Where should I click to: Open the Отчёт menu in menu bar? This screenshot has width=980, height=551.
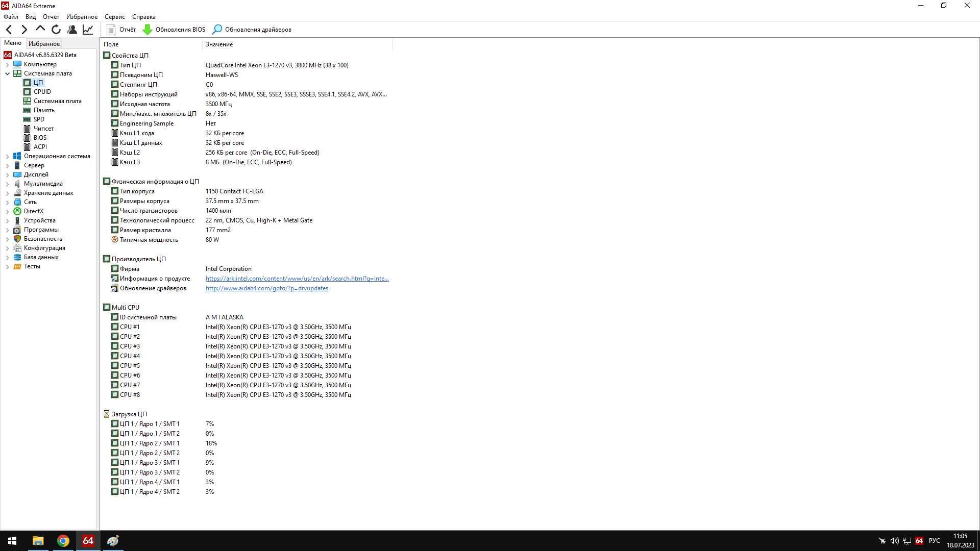click(x=51, y=17)
